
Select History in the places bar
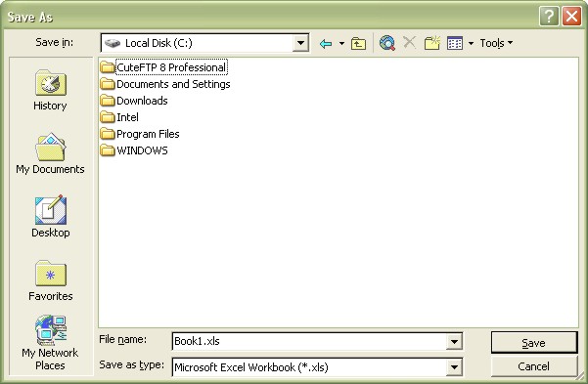click(x=50, y=90)
